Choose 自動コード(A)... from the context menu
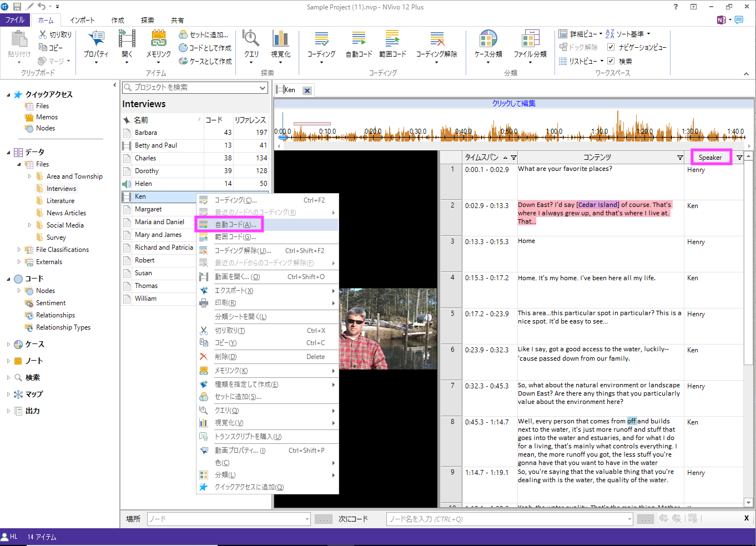The image size is (756, 546). point(235,225)
